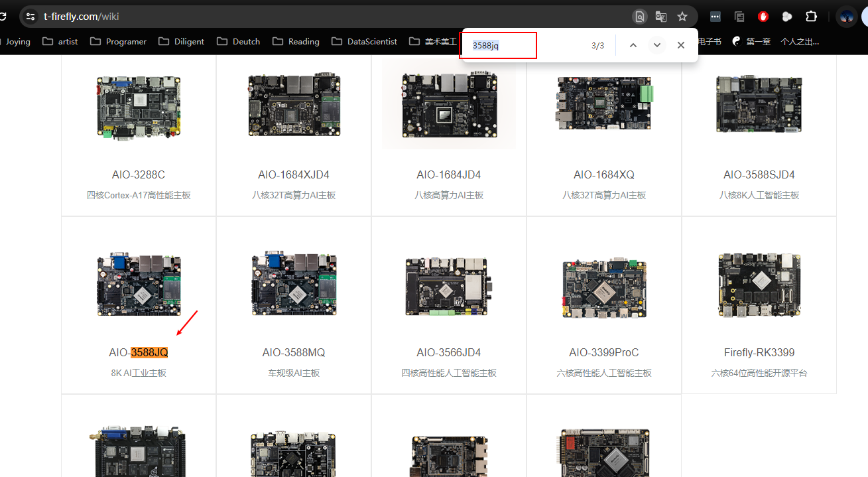Viewport: 868px width, 477px height.
Task: Jump to next find match
Action: click(x=657, y=45)
